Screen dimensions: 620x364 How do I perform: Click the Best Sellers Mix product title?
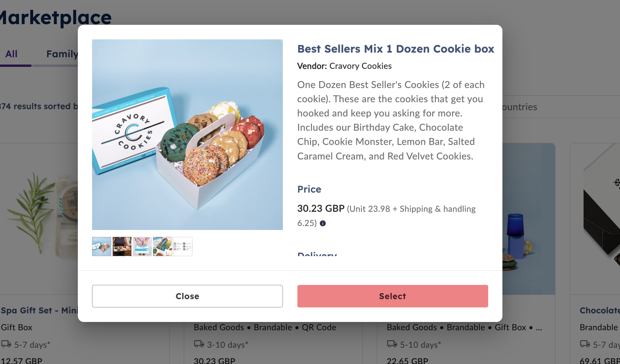tap(396, 49)
